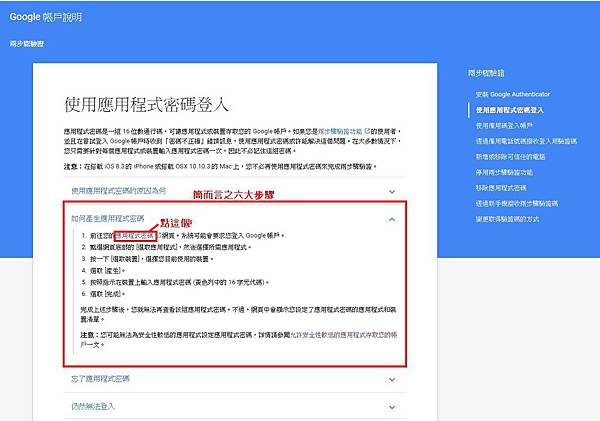This screenshot has width=600, height=421.
Task: Open 透過備用電話號碼接收登入用驗證碼 sidebar item
Action: click(526, 141)
